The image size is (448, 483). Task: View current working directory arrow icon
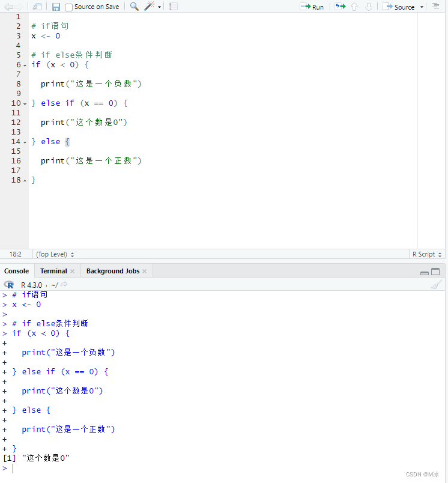click(x=64, y=284)
